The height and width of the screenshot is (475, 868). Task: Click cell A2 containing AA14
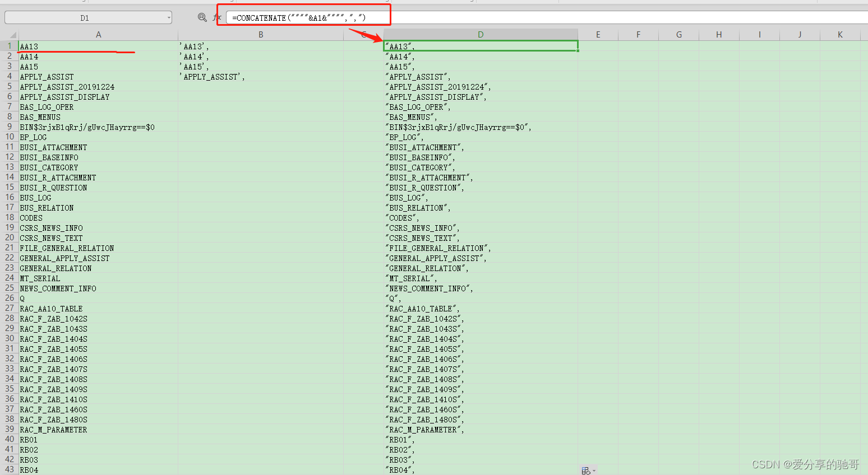pos(99,57)
